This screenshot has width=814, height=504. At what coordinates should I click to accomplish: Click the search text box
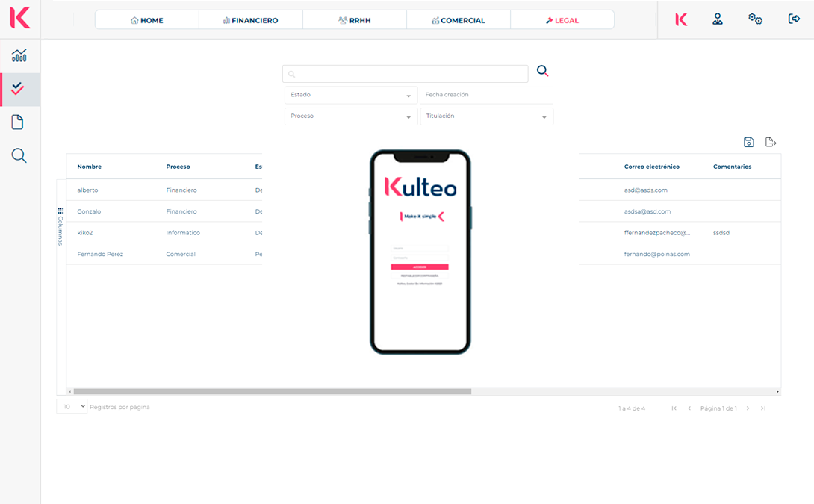click(406, 74)
